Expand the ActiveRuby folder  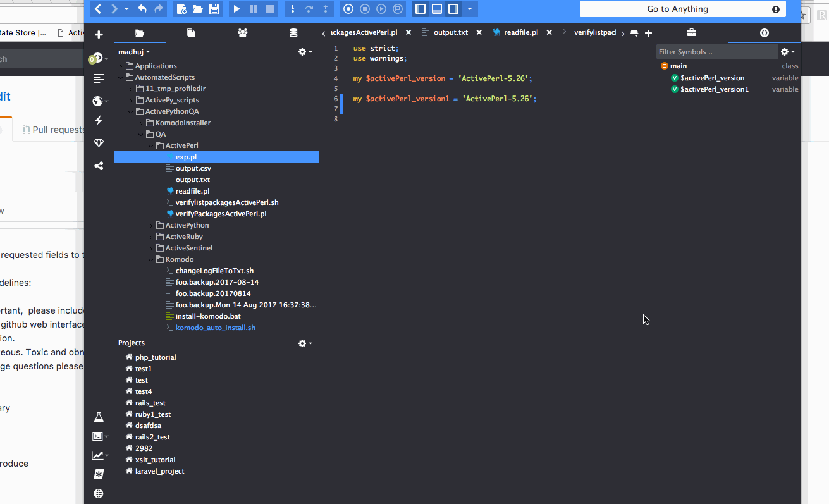point(151,237)
